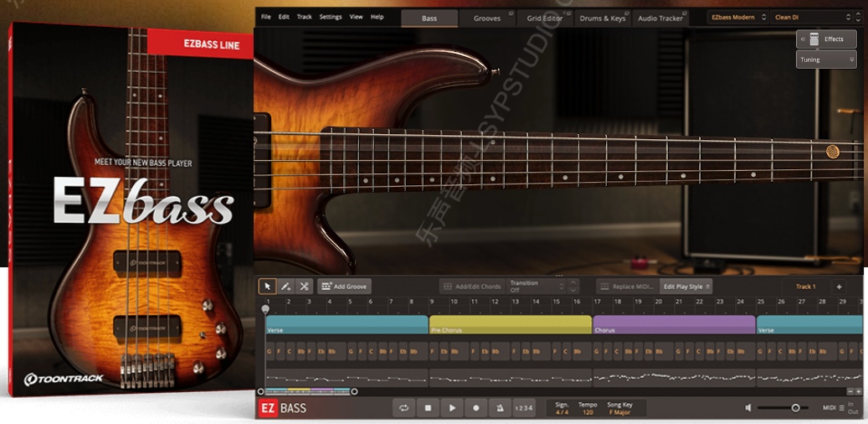The height and width of the screenshot is (424, 868).
Task: Click Replace MIDI button
Action: point(628,287)
